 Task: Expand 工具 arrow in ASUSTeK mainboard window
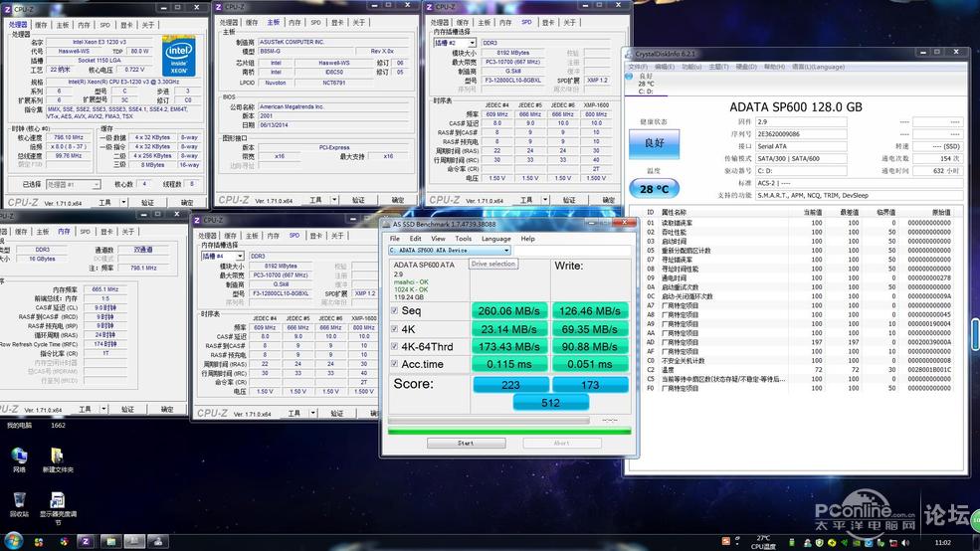pos(335,200)
